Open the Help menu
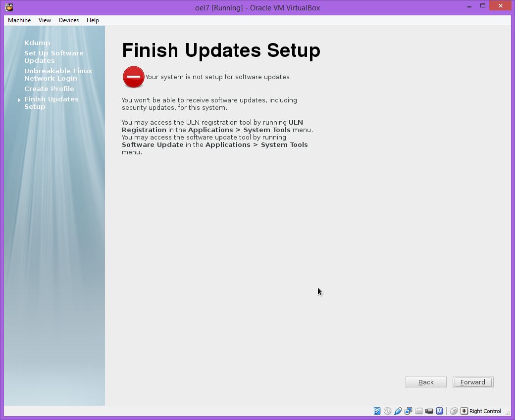515x420 pixels. pyautogui.click(x=93, y=20)
